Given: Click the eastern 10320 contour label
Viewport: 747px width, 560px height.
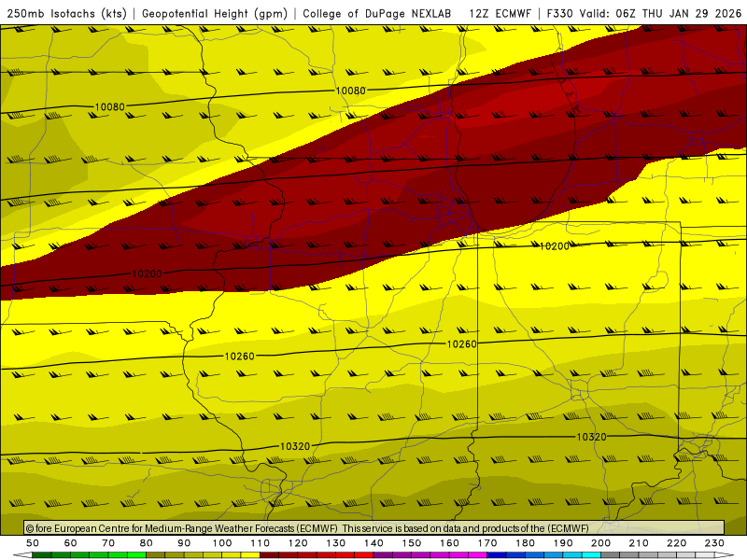Looking at the screenshot, I should 591,437.
